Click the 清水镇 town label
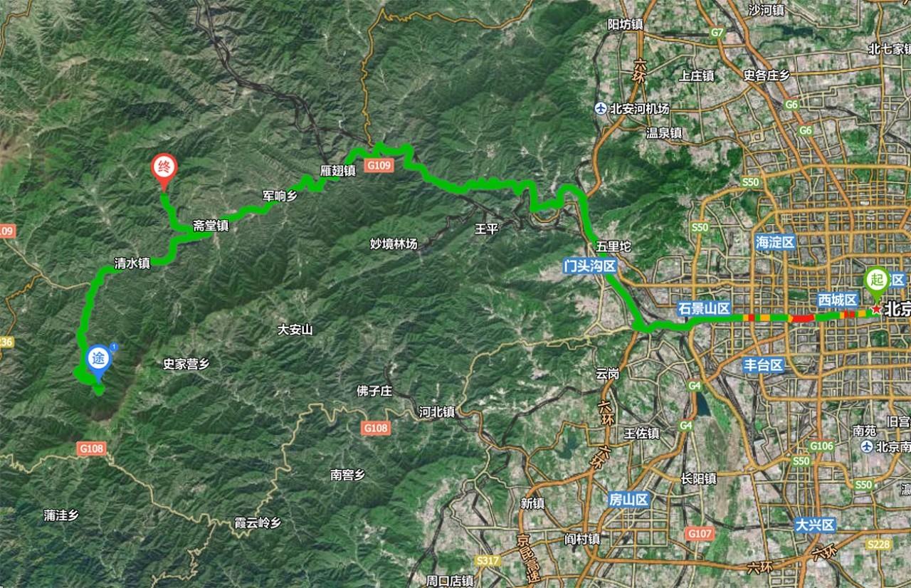The width and height of the screenshot is (911, 588). click(x=132, y=263)
